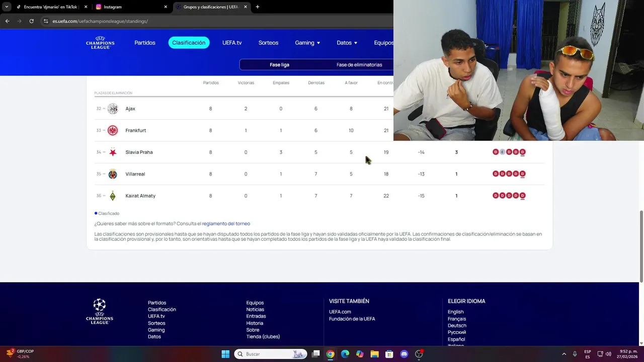Click the Villarreal club crest

coord(113,174)
